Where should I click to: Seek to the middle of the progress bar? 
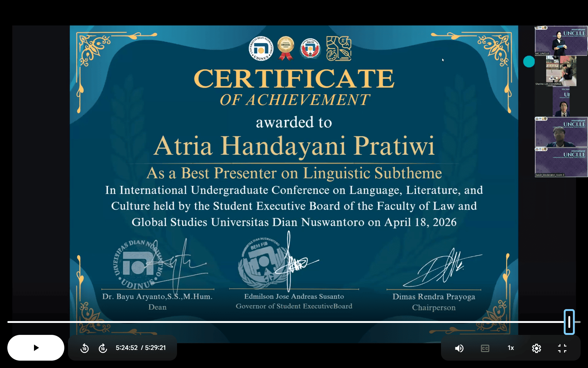[x=294, y=322]
